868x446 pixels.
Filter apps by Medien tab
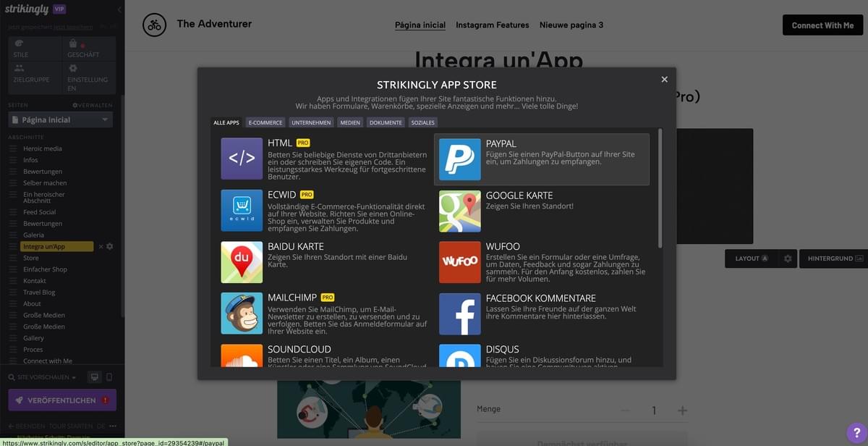350,122
